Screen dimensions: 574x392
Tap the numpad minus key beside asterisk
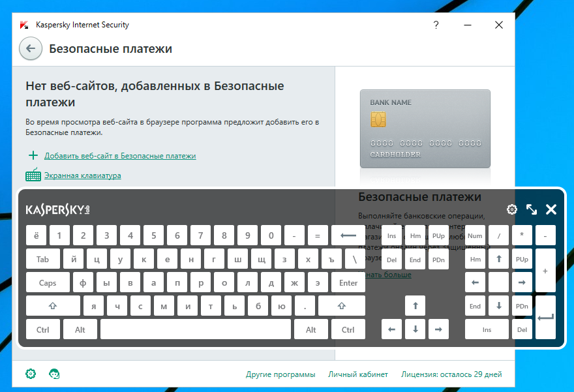click(545, 235)
